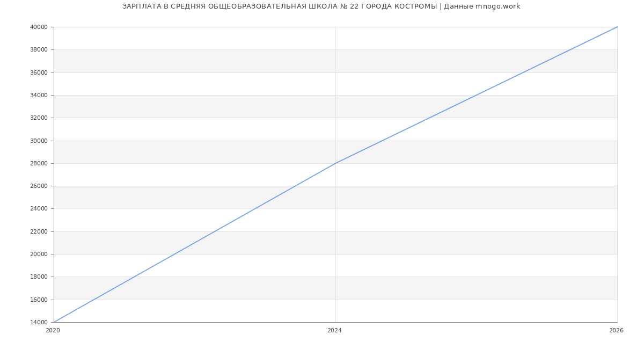Image resolution: width=644 pixels, height=349 pixels.
Task: Click the 36000 y-axis label
Action: click(x=39, y=72)
